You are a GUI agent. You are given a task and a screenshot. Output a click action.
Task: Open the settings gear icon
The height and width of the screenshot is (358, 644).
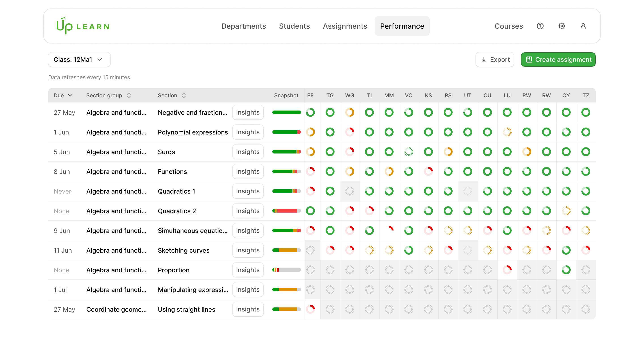[x=561, y=26]
